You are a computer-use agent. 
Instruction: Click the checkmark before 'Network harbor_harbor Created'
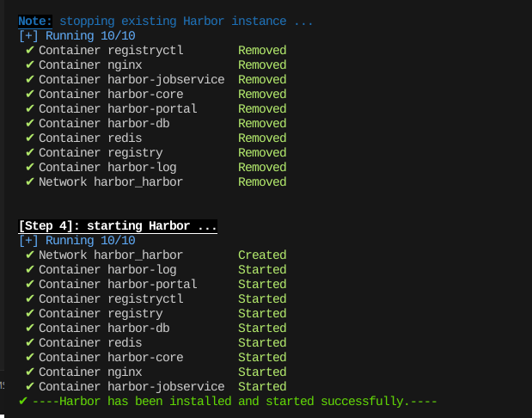[x=30, y=255]
